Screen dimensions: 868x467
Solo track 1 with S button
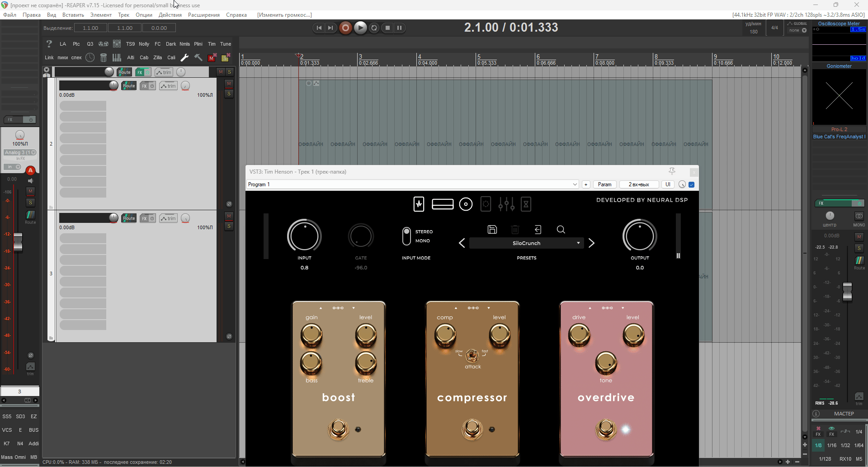coord(230,72)
